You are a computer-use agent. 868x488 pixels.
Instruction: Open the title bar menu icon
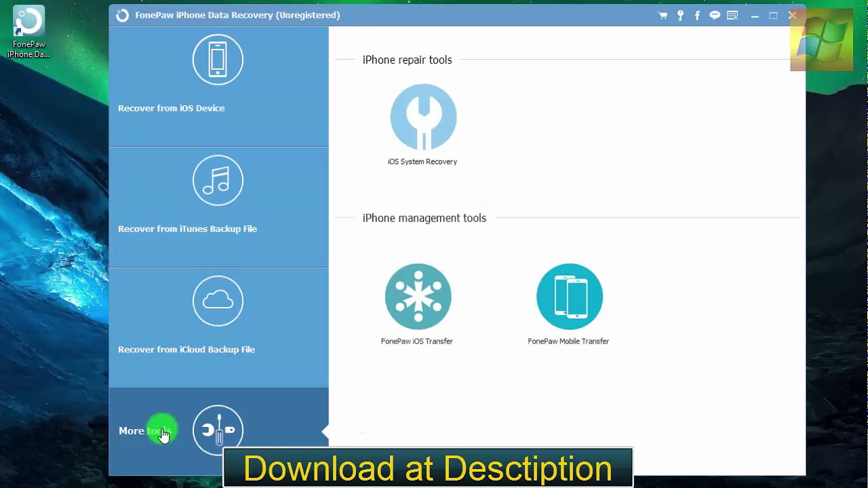point(732,15)
